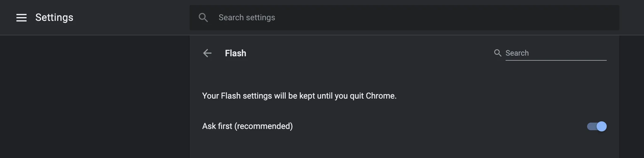Click the back arrow beside Flash
Screen dimensions: 644x158
click(x=207, y=53)
